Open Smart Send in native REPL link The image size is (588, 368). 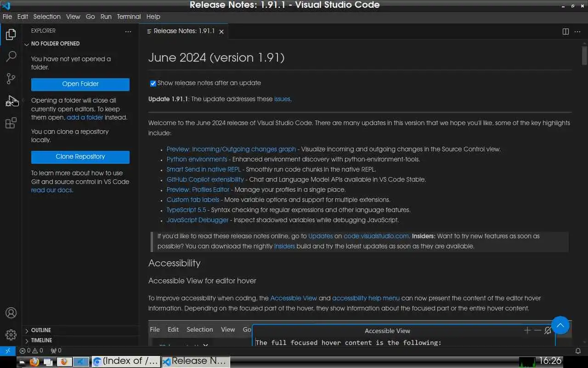point(204,169)
